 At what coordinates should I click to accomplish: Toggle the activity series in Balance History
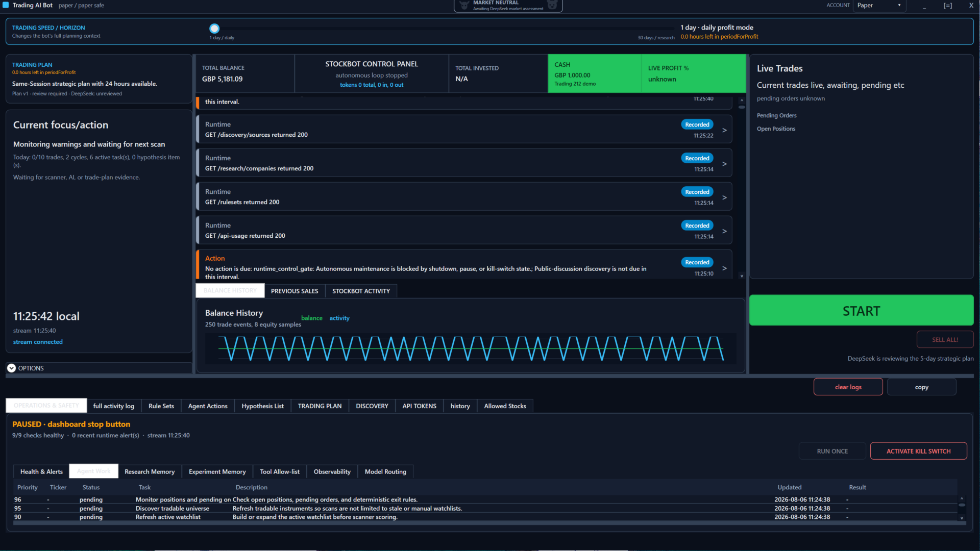pyautogui.click(x=339, y=318)
